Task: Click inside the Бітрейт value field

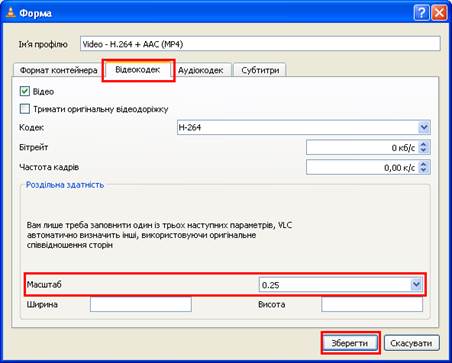Action: pyautogui.click(x=362, y=147)
